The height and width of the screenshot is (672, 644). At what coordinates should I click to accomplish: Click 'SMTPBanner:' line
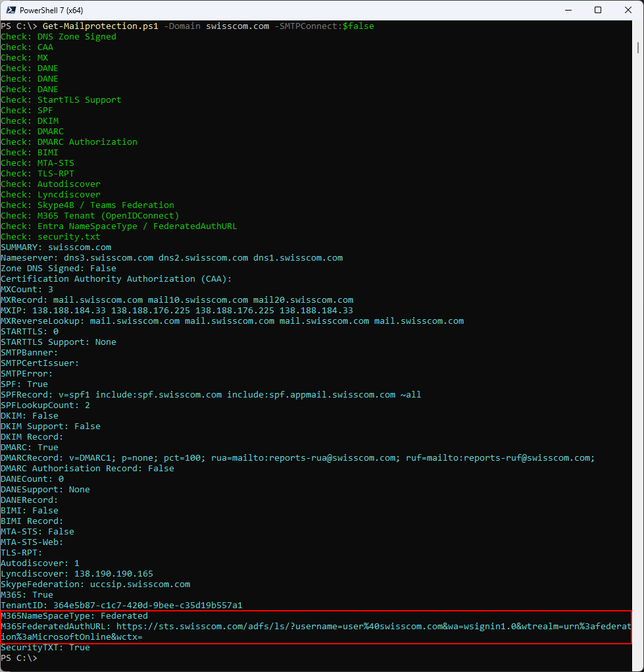tap(29, 353)
